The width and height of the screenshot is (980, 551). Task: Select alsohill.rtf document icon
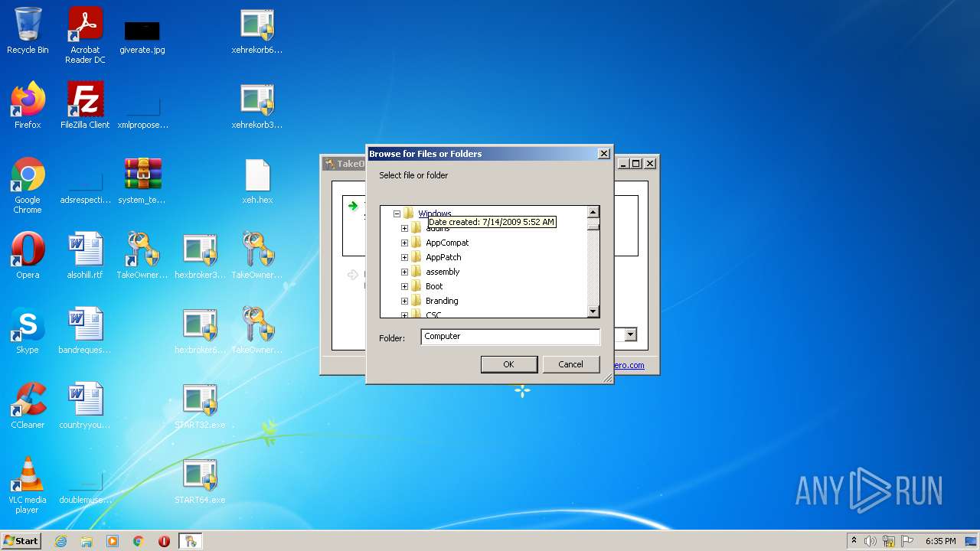[x=85, y=256]
